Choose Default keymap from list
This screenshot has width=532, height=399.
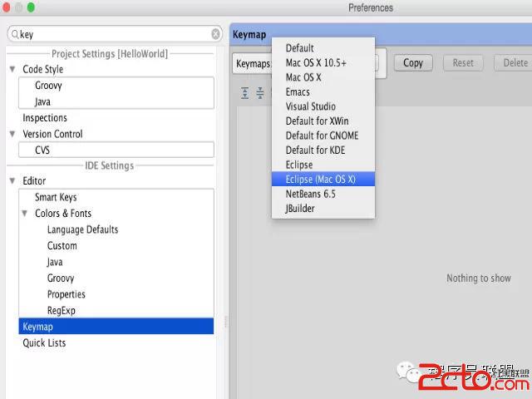pyautogui.click(x=323, y=48)
